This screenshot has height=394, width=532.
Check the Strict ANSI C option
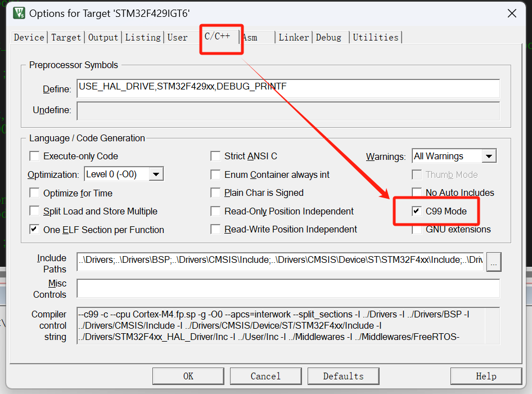tap(215, 156)
